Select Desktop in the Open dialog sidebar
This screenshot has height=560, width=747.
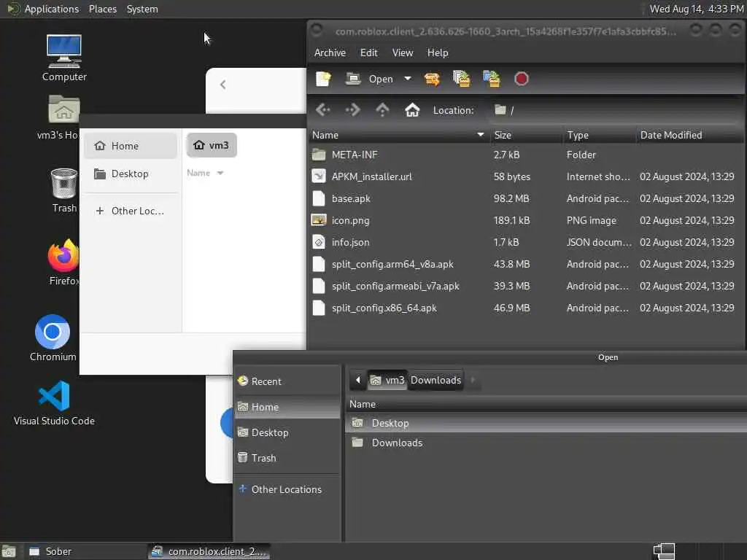(287, 432)
